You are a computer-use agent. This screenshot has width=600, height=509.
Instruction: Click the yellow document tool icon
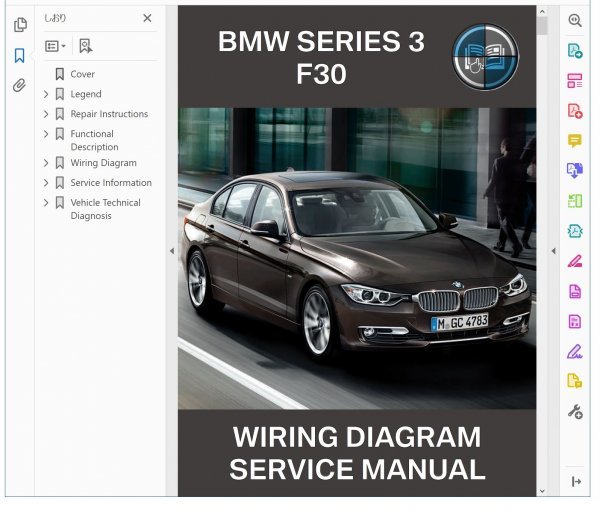tap(575, 381)
